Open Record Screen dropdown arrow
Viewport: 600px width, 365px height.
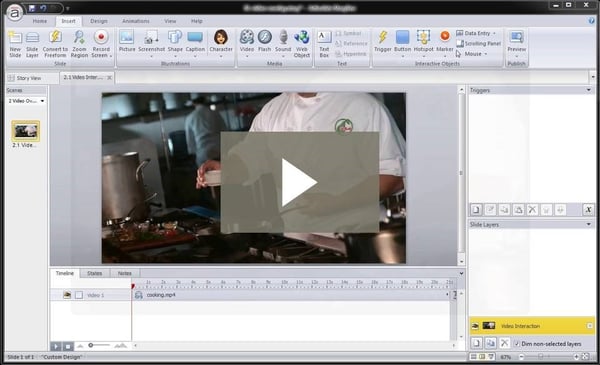point(111,56)
